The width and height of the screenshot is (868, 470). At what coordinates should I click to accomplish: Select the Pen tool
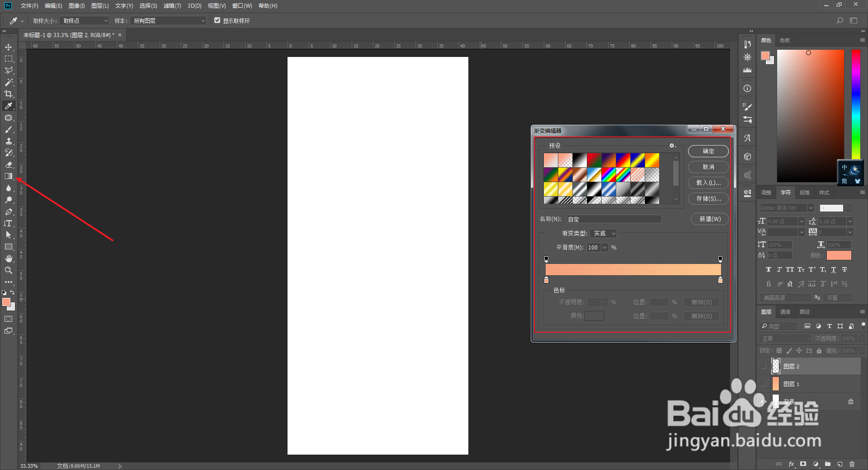click(9, 211)
